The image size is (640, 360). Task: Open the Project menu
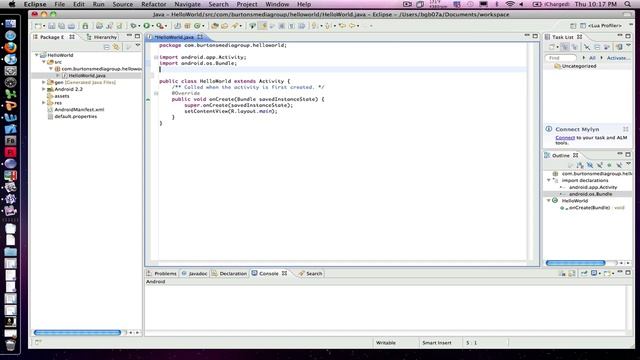pyautogui.click(x=247, y=4)
